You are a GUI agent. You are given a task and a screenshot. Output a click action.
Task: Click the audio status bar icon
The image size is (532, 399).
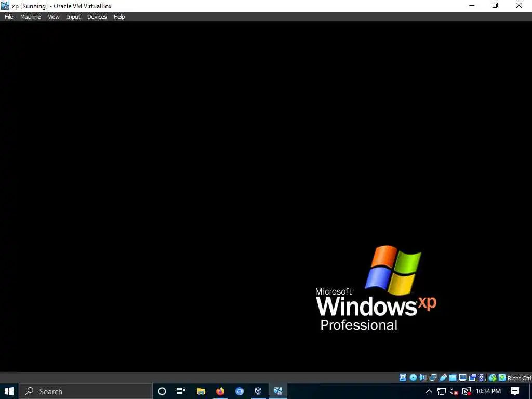(x=423, y=378)
